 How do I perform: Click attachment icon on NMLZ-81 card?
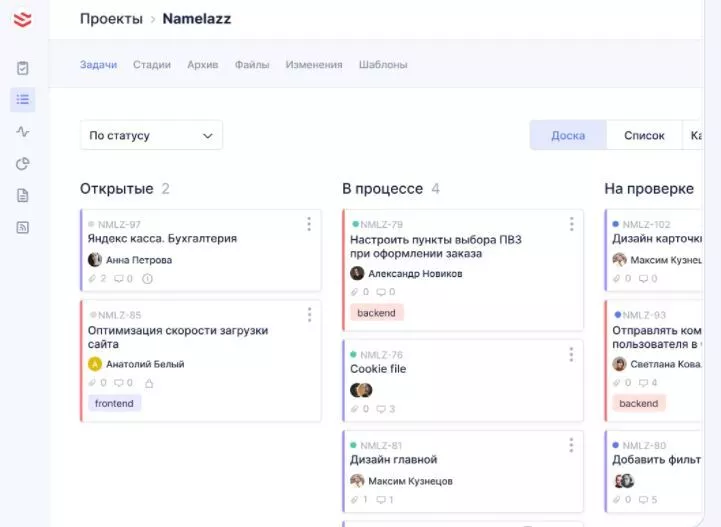tap(355, 499)
